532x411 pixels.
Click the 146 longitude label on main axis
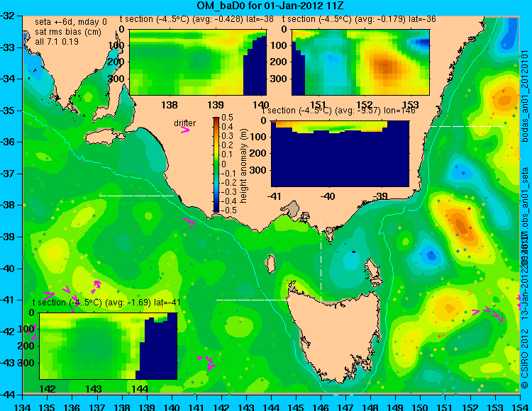(321, 407)
